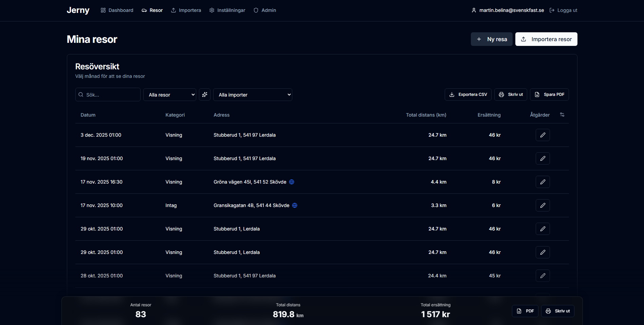Edit the 3 dec. 2025 trip
This screenshot has width=644, height=325.
(x=542, y=135)
